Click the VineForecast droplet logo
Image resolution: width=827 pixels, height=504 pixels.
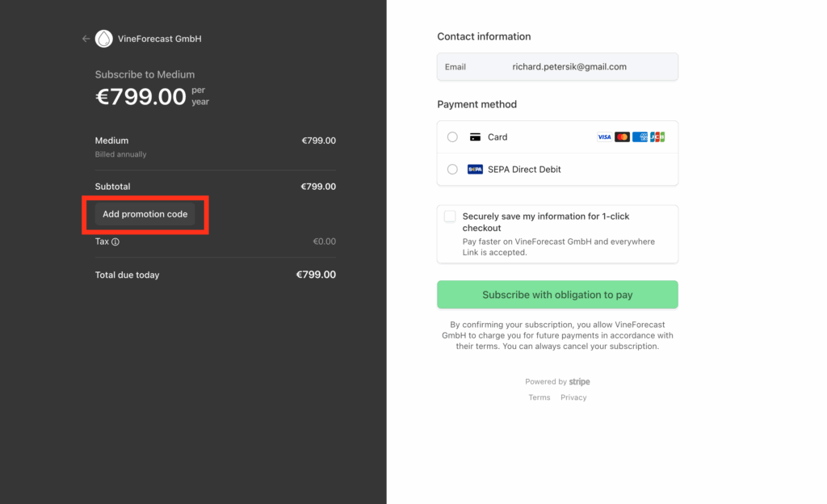pos(104,39)
